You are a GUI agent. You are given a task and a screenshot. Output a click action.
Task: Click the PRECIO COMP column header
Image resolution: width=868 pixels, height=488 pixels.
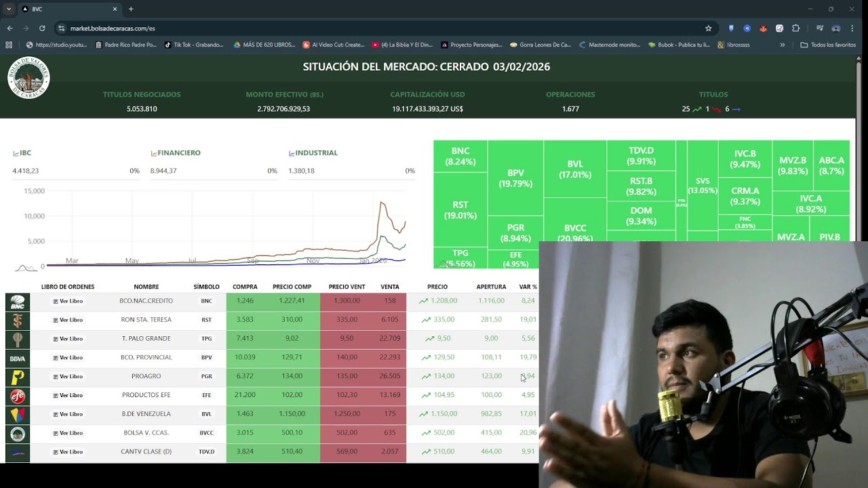[x=292, y=287]
